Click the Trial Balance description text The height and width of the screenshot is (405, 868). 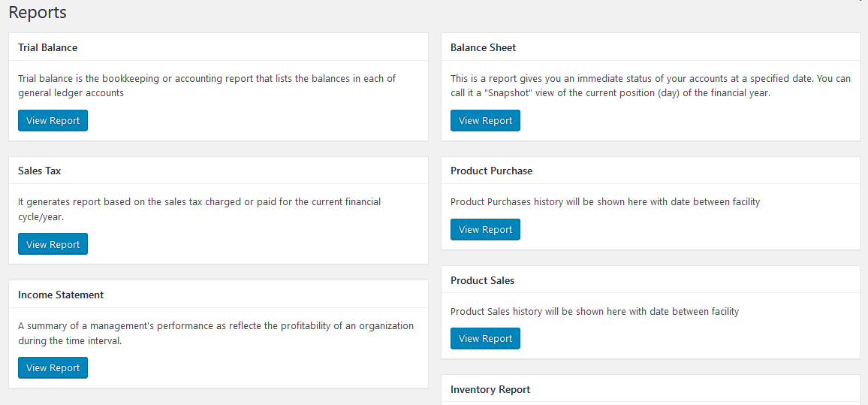pyautogui.click(x=206, y=86)
